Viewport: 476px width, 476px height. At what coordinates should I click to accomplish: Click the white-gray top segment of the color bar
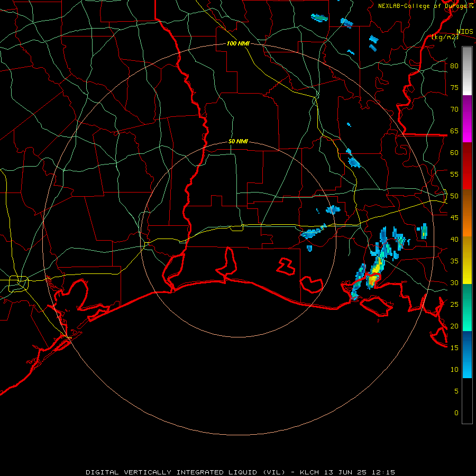pos(467,71)
